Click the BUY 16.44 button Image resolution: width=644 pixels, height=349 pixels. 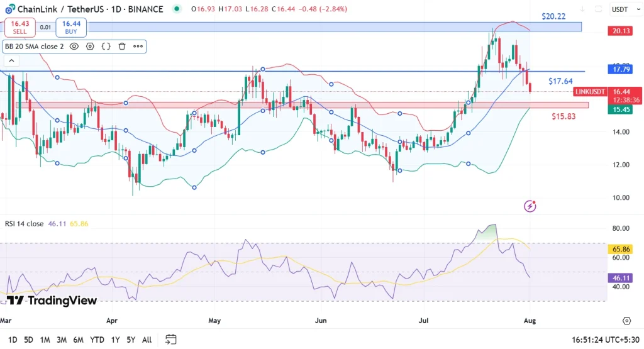coord(71,27)
